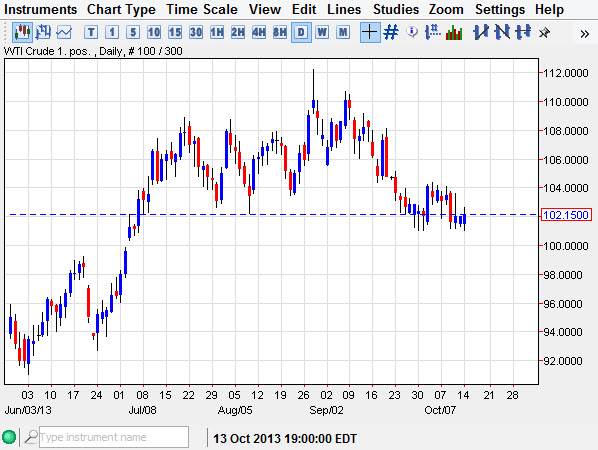The height and width of the screenshot is (450, 598).
Task: Toggle the chart grid icon
Action: pyautogui.click(x=391, y=32)
